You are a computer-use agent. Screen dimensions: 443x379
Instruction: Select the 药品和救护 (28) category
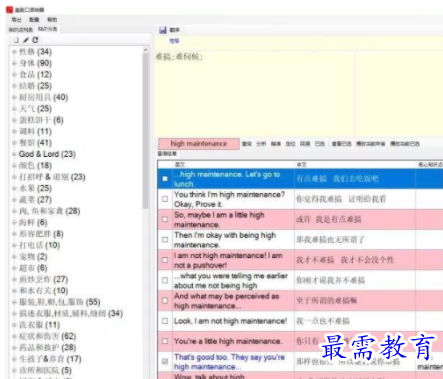[x=48, y=348]
